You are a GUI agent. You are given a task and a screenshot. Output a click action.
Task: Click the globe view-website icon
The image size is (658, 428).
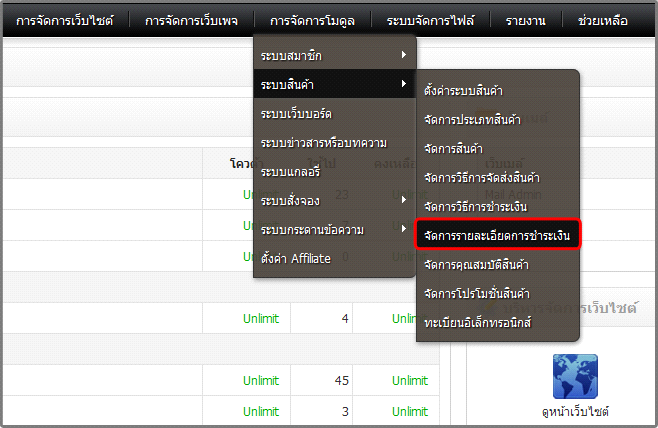(575, 376)
